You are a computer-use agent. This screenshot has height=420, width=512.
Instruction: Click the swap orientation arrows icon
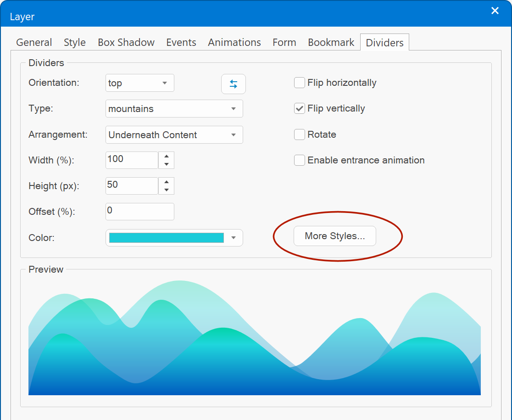pos(234,84)
